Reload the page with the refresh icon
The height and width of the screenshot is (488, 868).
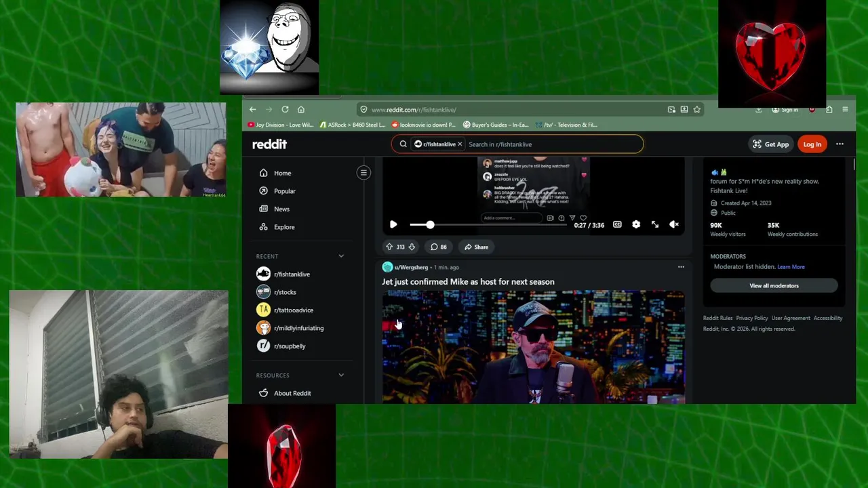pos(285,109)
